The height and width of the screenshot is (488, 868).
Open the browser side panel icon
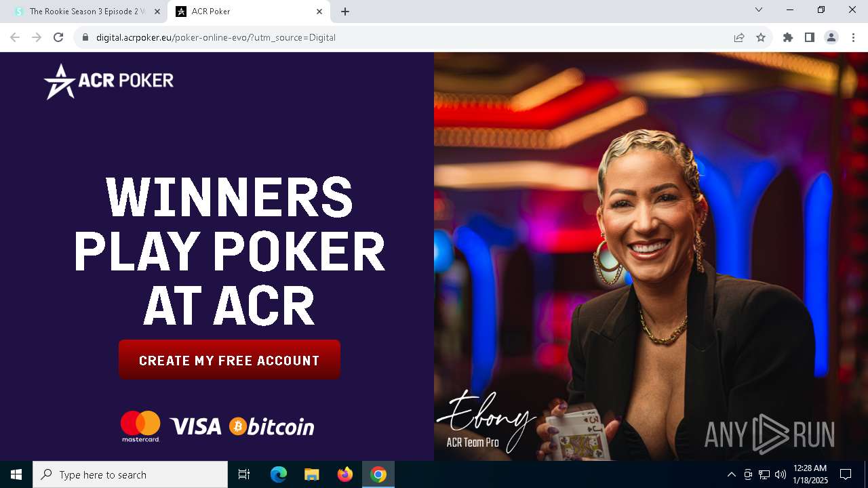810,37
